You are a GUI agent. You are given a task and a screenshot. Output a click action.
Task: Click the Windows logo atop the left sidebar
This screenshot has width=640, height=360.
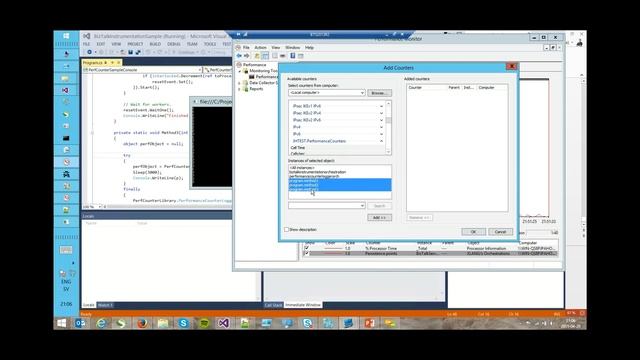(66, 36)
